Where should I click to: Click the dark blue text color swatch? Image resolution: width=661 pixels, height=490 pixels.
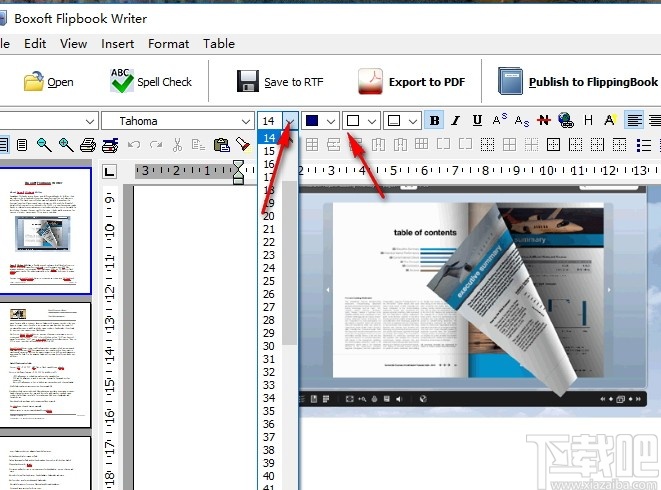click(x=312, y=121)
